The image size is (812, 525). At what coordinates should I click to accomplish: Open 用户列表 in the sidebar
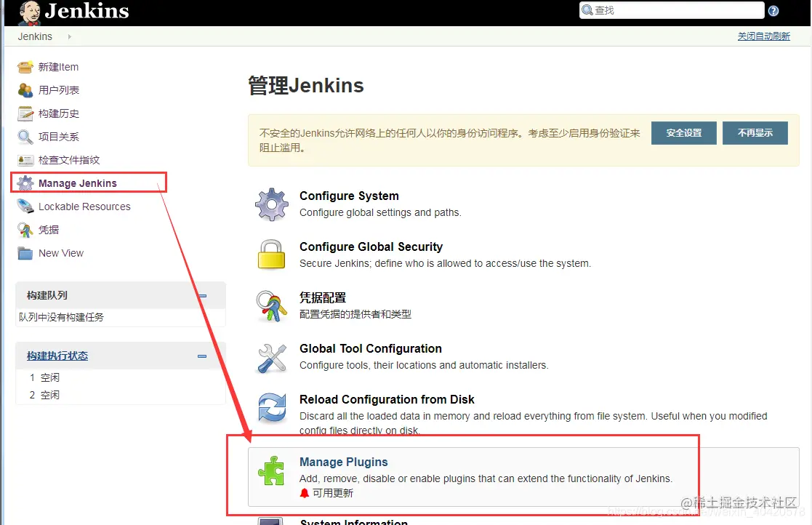tap(58, 90)
